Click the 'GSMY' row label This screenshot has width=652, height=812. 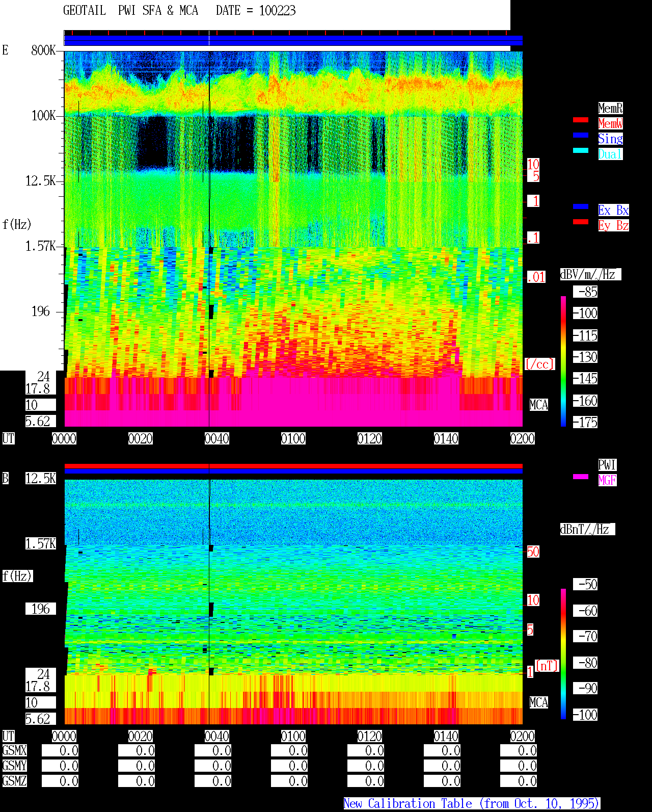pos(14,766)
